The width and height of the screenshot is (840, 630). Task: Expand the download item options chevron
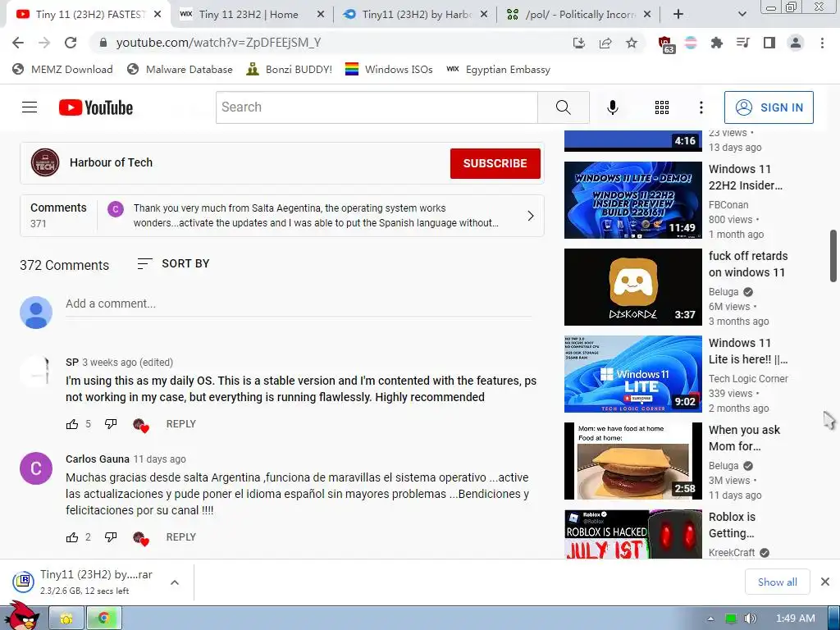pos(175,582)
